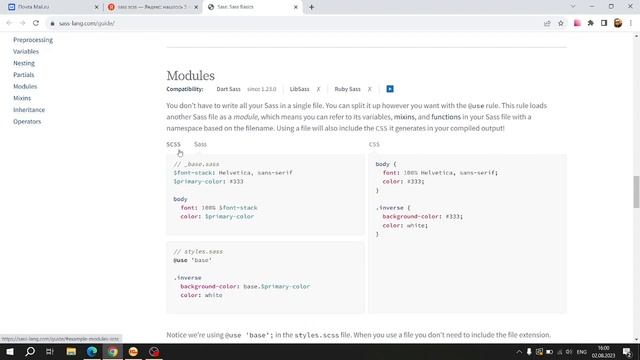Screen dimensions: 640x360
Task: Open the notification center icon
Action: pyautogui.click(x=627, y=352)
